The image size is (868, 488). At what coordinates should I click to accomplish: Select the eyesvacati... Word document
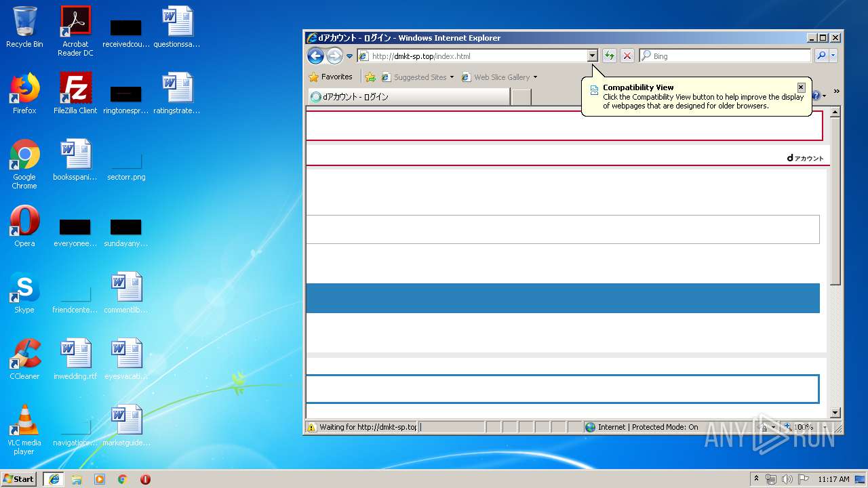(x=126, y=359)
